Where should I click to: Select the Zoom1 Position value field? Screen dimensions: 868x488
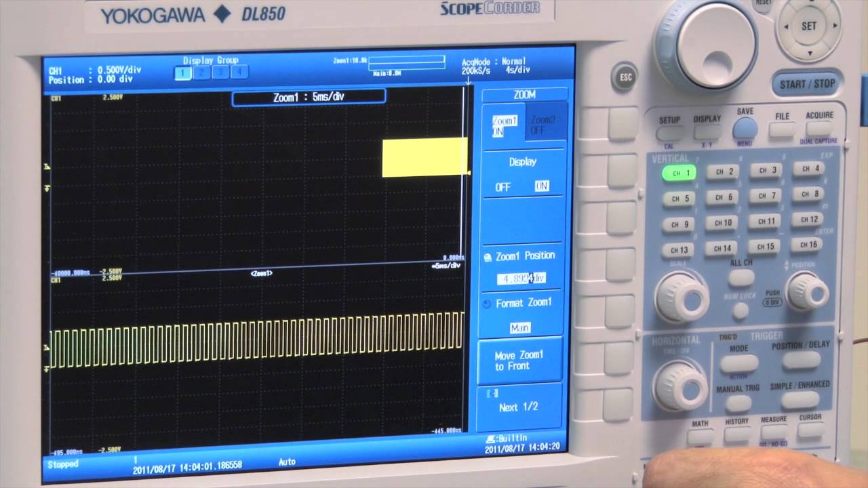[x=521, y=279]
